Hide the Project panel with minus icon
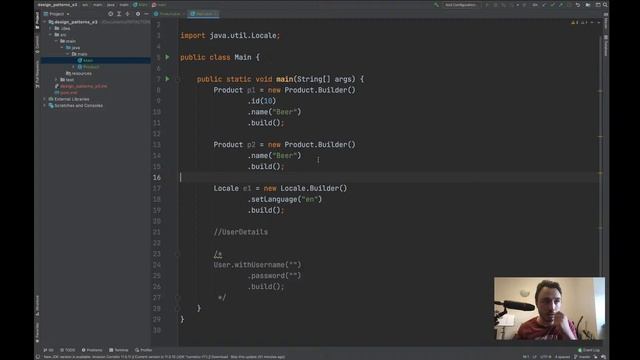640x360 pixels. 146,14
